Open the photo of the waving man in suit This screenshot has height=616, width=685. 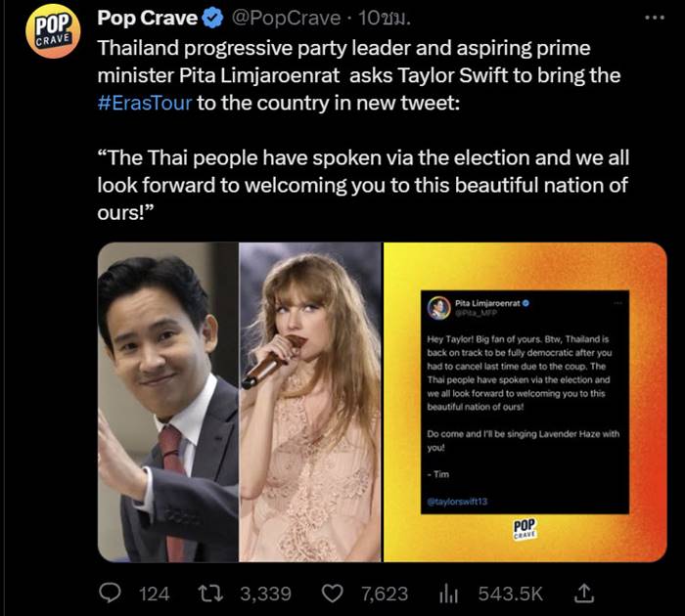pyautogui.click(x=167, y=403)
